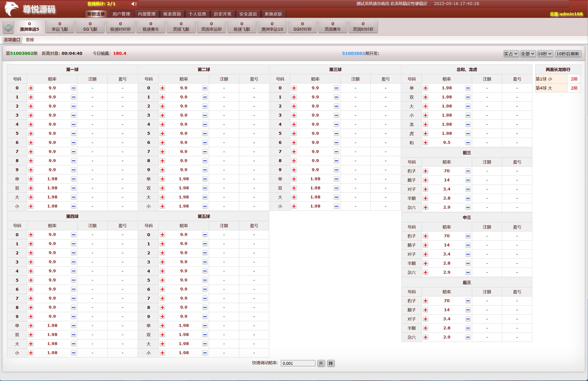The height and width of the screenshot is (381, 588).
Task: Expand the 10秒 refresh interval dropdown
Action: click(x=545, y=54)
